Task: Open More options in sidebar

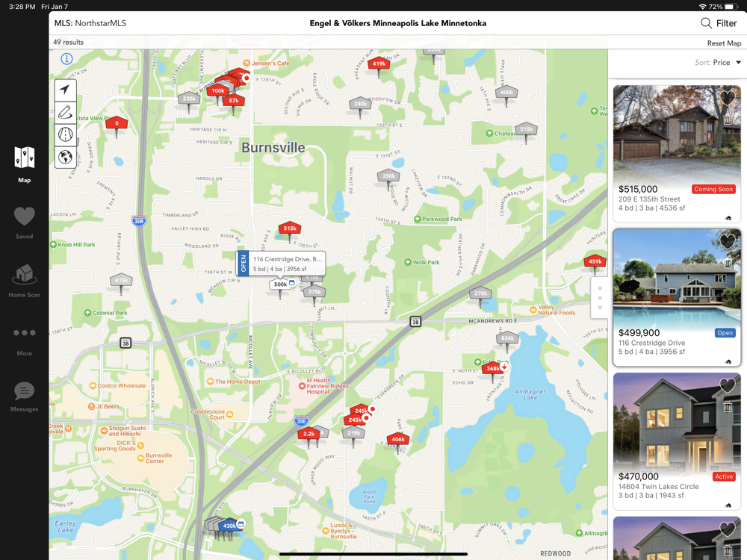Action: pos(25,342)
